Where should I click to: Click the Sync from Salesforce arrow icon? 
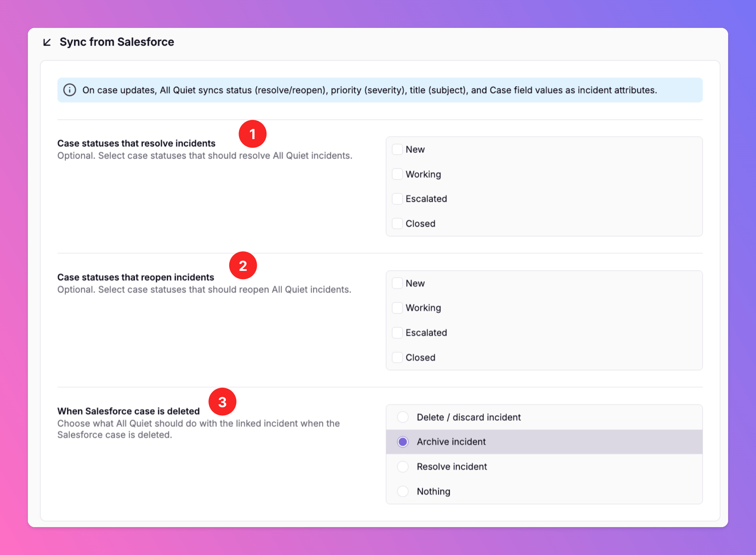[47, 42]
